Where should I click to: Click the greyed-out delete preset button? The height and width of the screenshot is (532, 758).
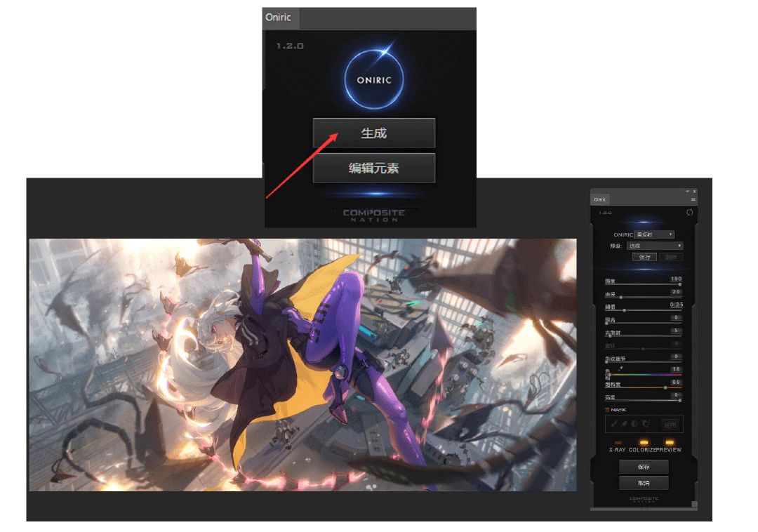671,257
